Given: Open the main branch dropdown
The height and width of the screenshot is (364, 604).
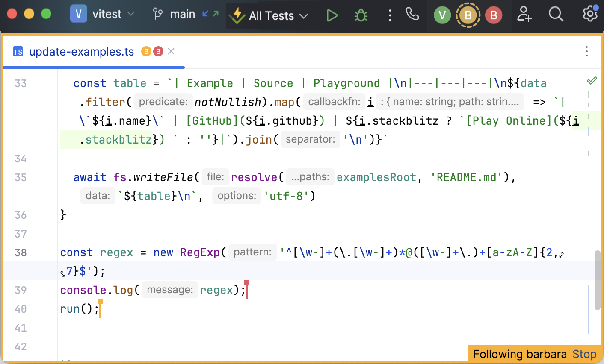Looking at the screenshot, I should tap(182, 14).
